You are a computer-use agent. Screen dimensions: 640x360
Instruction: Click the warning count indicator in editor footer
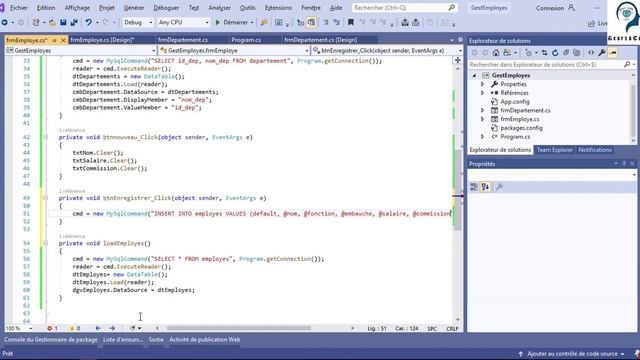[x=74, y=328]
